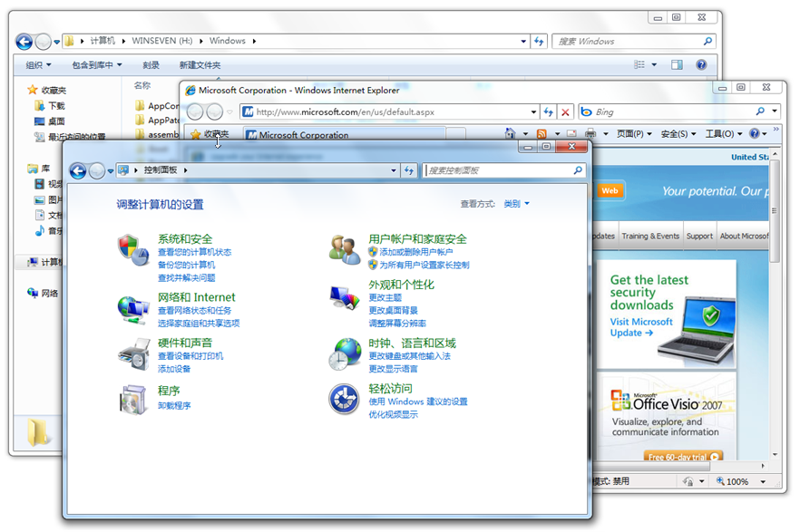
Task: Click stop button in Internet Explorer
Action: pyautogui.click(x=565, y=111)
